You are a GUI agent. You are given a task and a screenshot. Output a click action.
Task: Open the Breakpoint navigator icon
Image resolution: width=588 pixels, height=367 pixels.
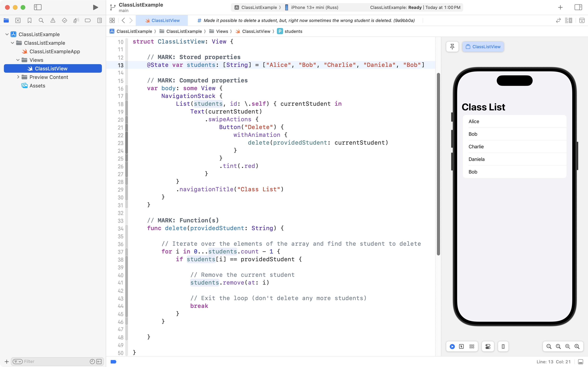pos(88,20)
